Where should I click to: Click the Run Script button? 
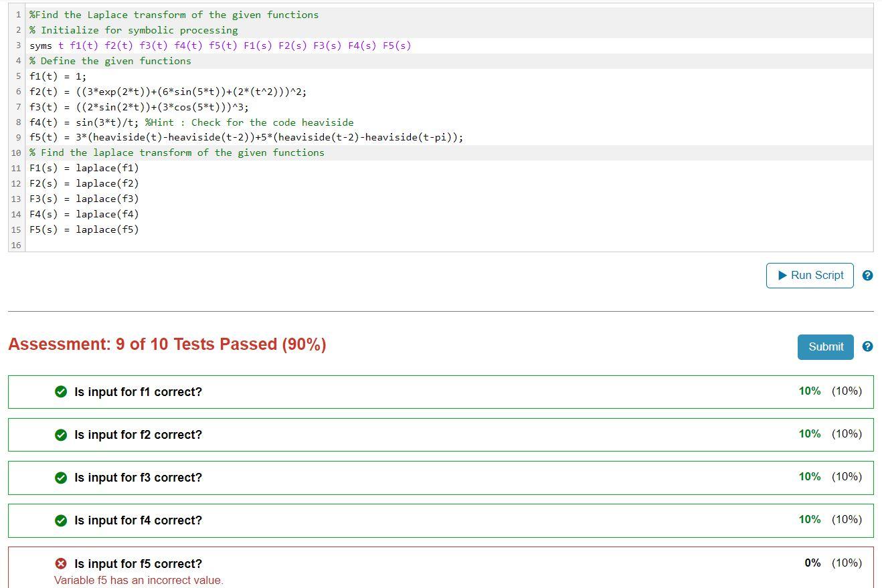(x=810, y=275)
